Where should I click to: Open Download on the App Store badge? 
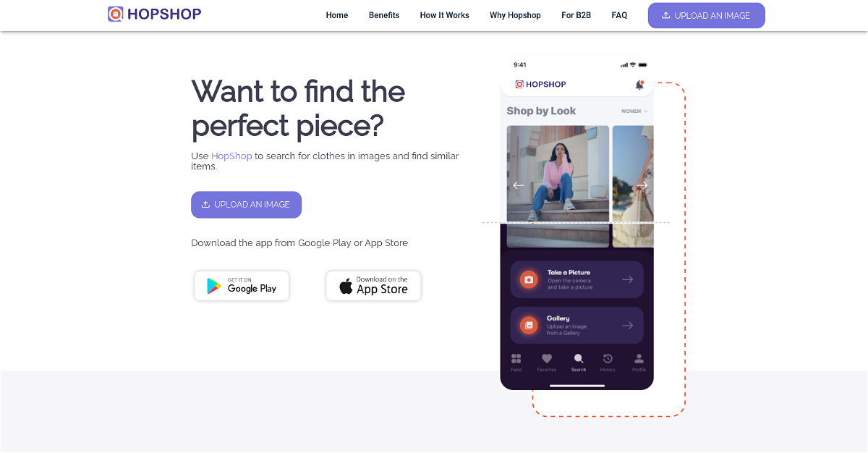373,286
